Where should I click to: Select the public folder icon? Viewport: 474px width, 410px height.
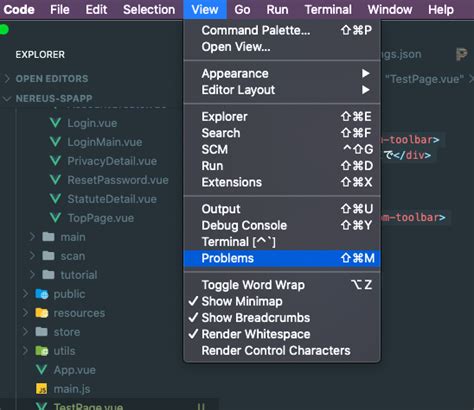pos(42,294)
